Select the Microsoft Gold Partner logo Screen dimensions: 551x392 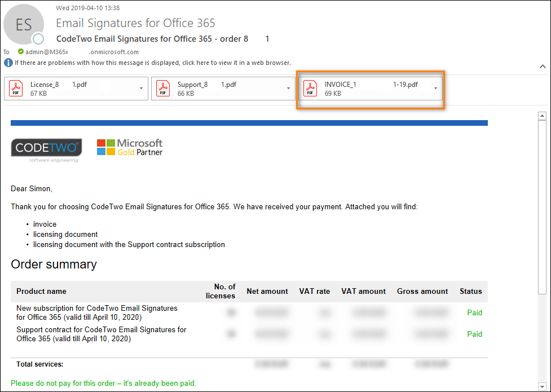coord(129,147)
